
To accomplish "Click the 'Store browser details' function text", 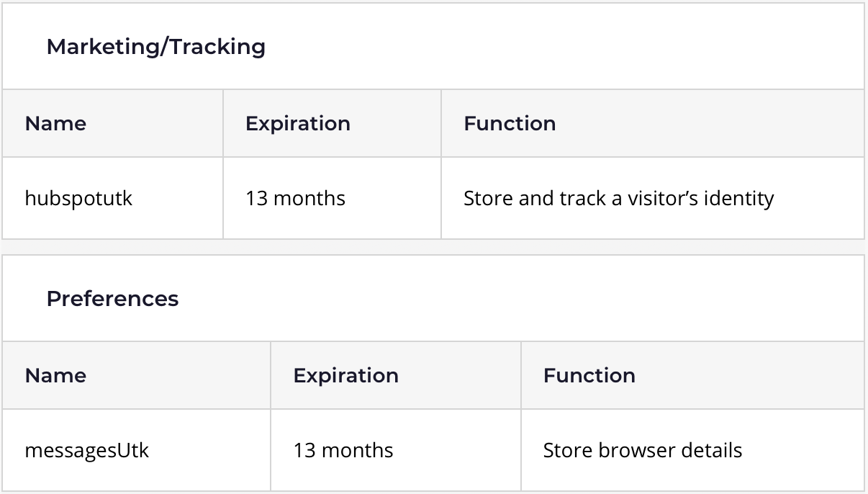I will pos(643,450).
